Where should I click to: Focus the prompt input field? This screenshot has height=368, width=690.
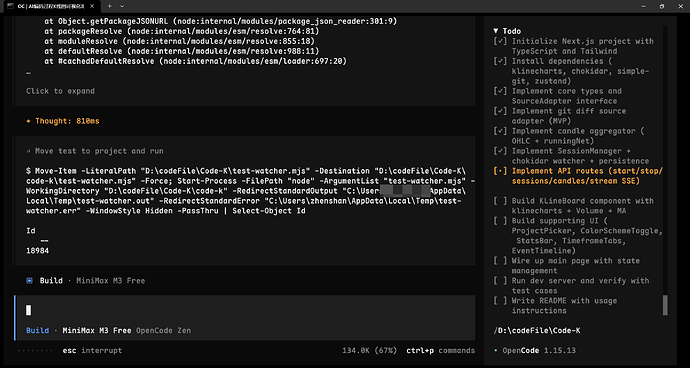click(x=245, y=310)
